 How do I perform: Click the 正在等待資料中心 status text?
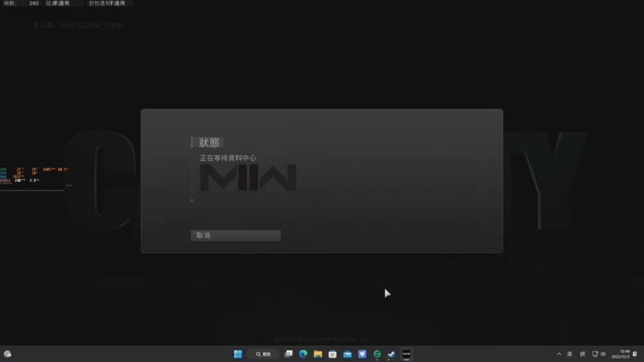228,158
